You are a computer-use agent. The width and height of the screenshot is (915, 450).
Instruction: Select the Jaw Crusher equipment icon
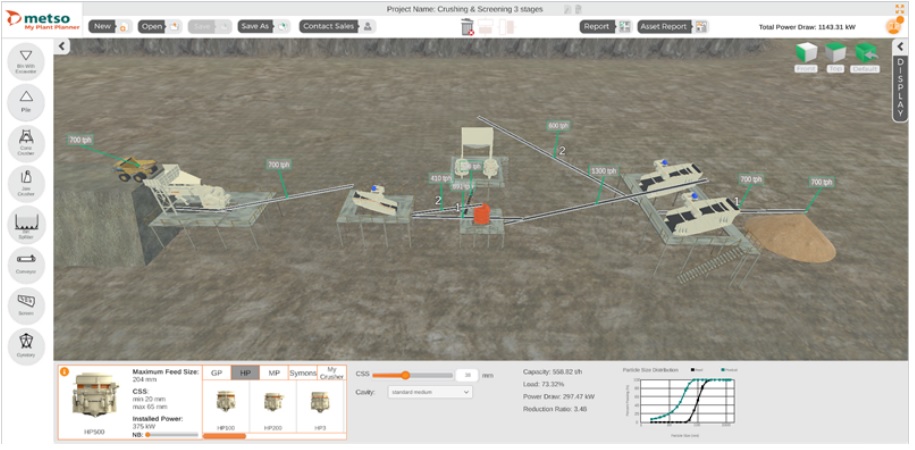pos(26,183)
